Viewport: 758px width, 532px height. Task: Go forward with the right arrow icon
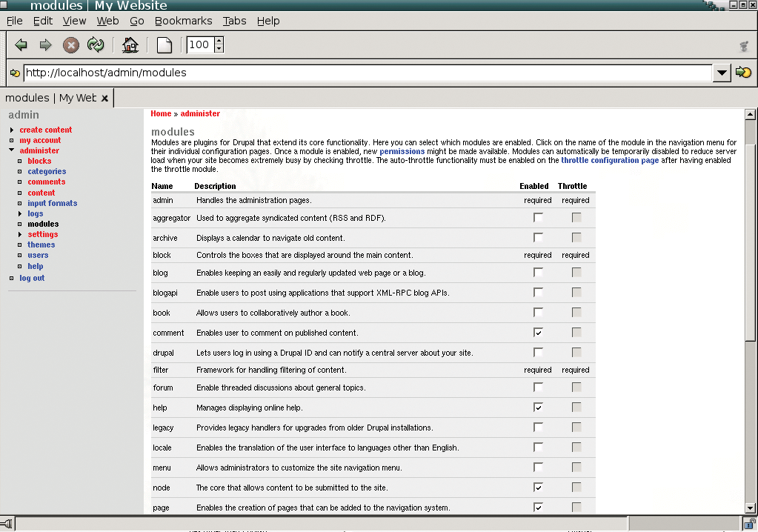tap(45, 45)
